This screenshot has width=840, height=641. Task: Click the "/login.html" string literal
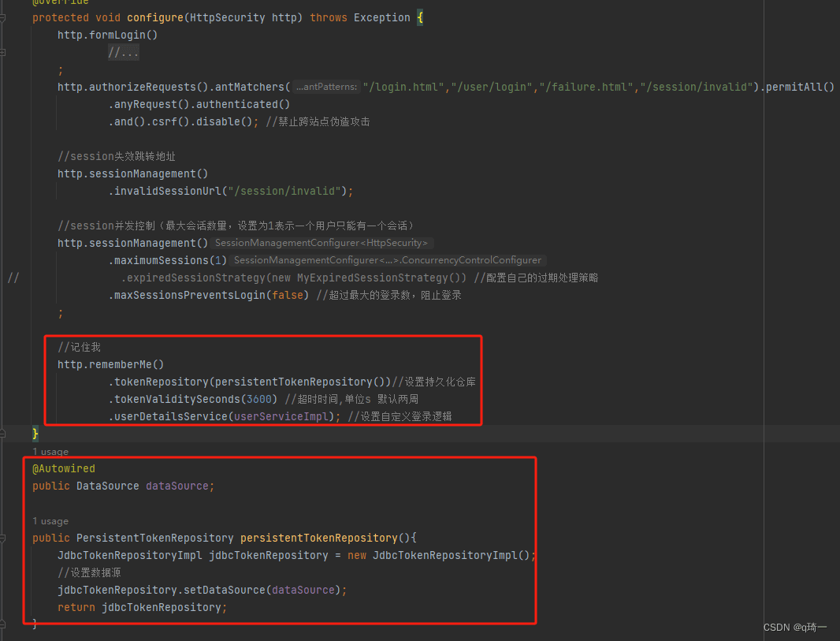pos(403,87)
